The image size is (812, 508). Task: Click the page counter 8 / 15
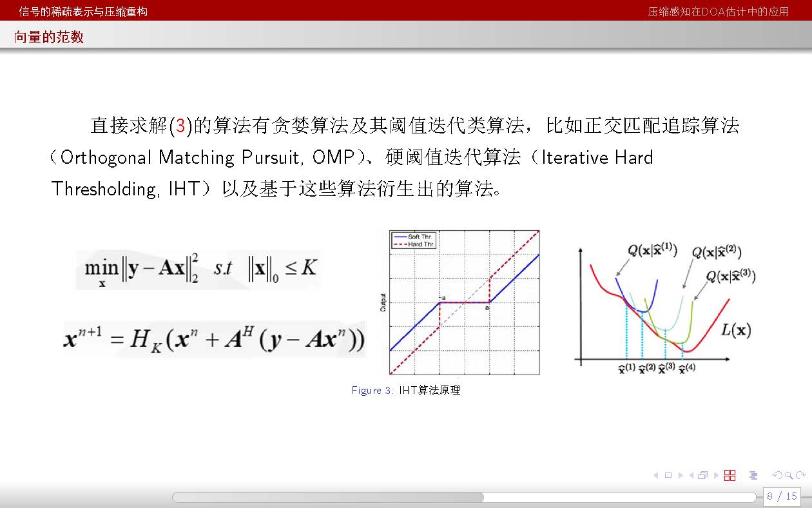(782, 496)
